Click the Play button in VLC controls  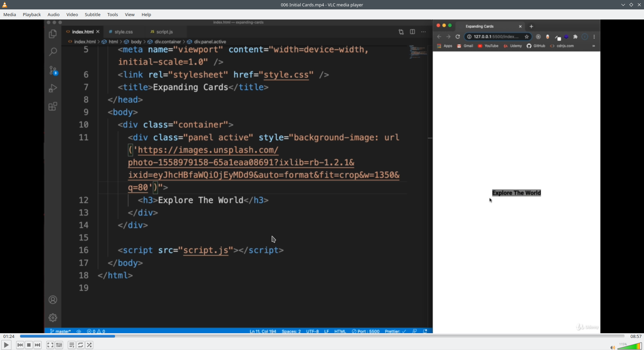pyautogui.click(x=6, y=345)
